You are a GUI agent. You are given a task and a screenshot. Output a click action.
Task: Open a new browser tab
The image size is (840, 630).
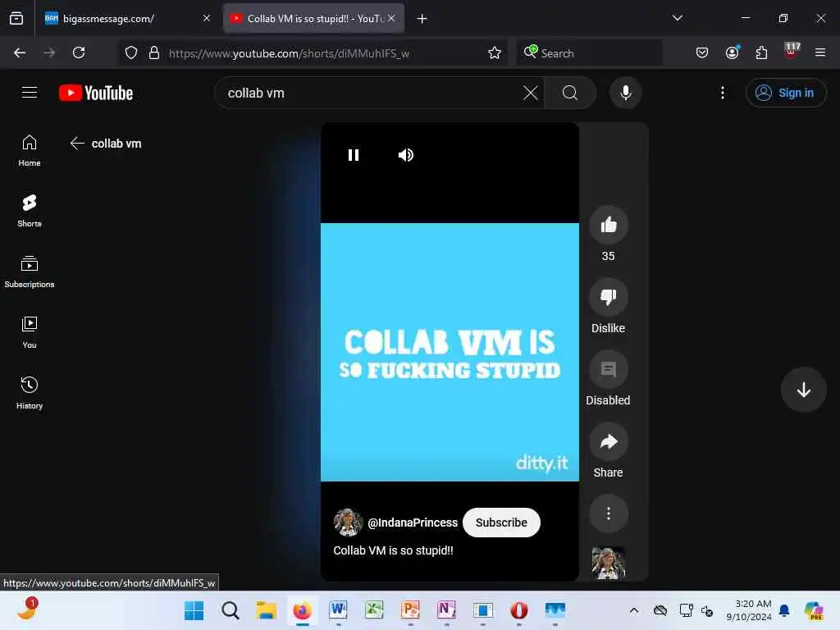(x=422, y=19)
